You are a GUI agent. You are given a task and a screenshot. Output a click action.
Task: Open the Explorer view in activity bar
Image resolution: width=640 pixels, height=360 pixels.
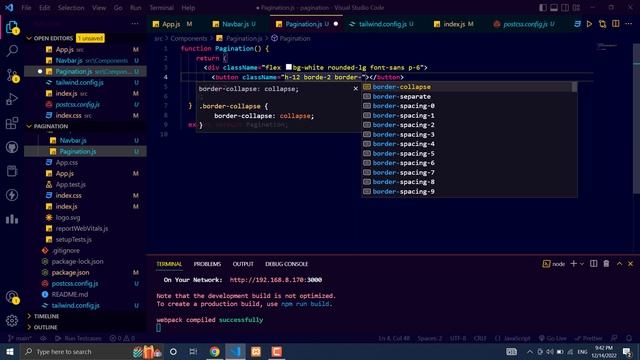coord(12,28)
